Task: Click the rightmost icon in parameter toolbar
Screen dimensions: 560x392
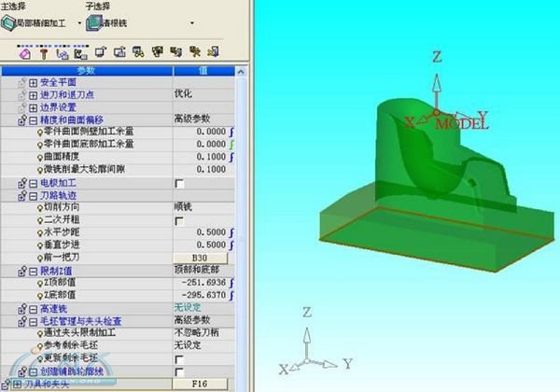Action: click(x=211, y=53)
